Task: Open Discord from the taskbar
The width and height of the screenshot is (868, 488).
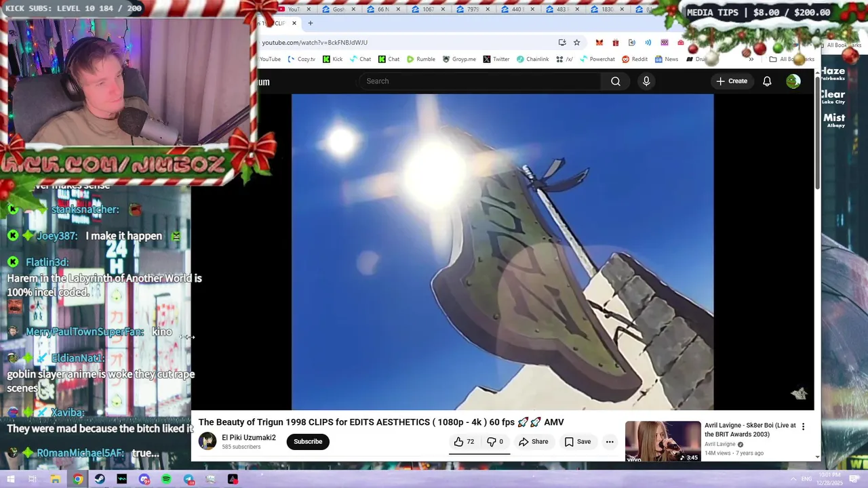Action: (x=144, y=479)
